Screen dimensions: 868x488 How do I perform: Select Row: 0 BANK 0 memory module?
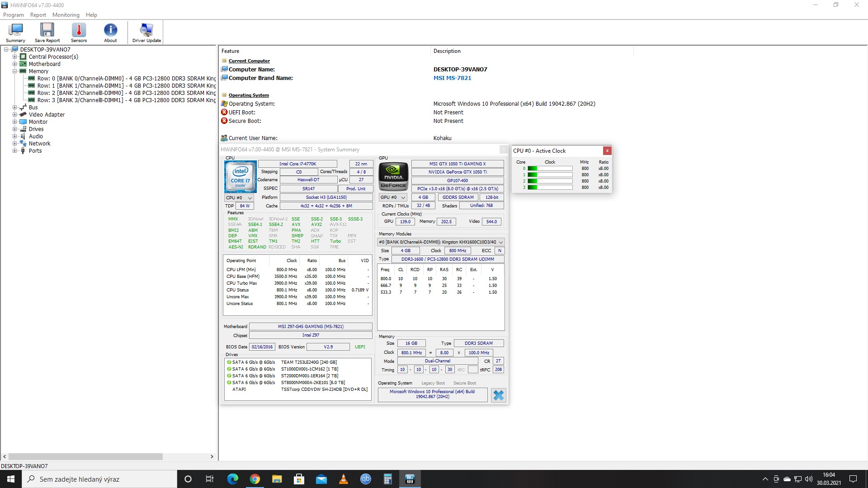pyautogui.click(x=122, y=79)
